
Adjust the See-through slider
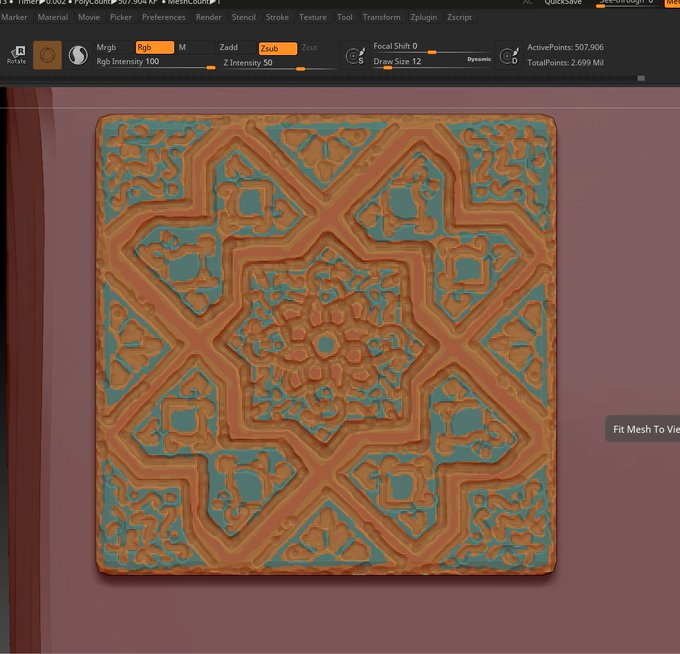coord(626,3)
